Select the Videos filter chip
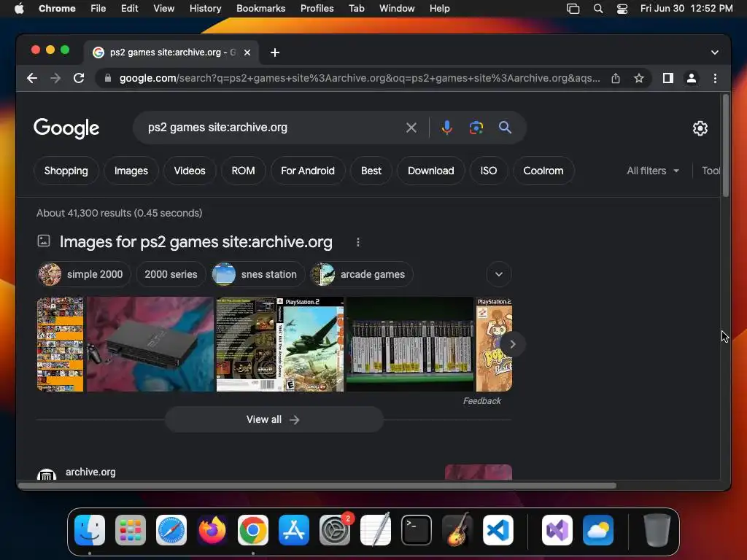This screenshot has height=560, width=747. [190, 171]
